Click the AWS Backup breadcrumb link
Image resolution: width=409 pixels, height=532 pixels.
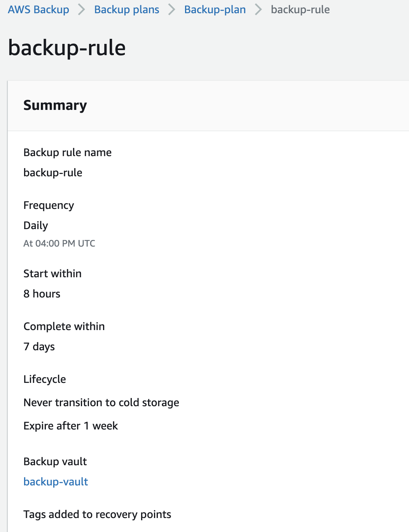tap(38, 10)
